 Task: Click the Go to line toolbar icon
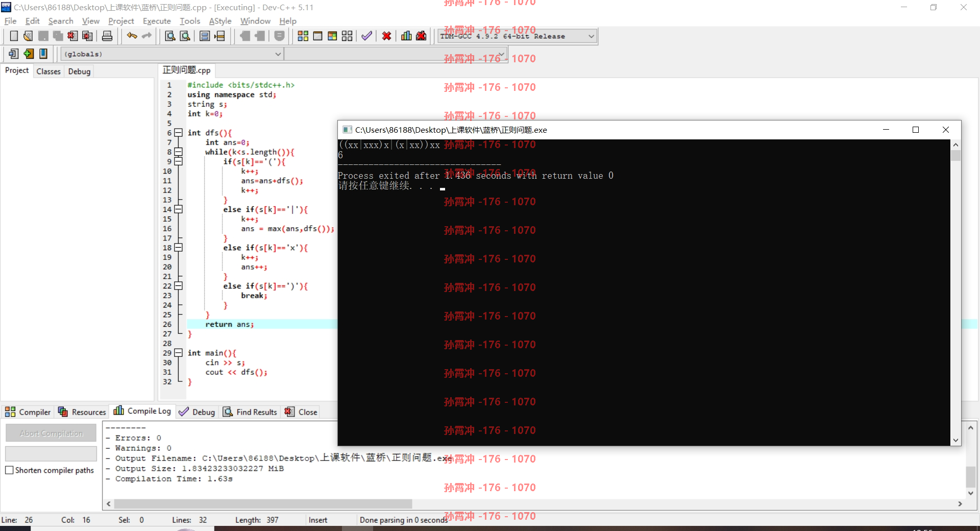tap(219, 36)
